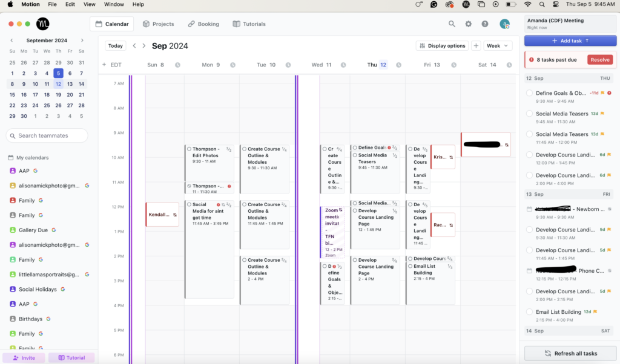
Task: Click the Resolve button for past due tasks
Action: 599,60
